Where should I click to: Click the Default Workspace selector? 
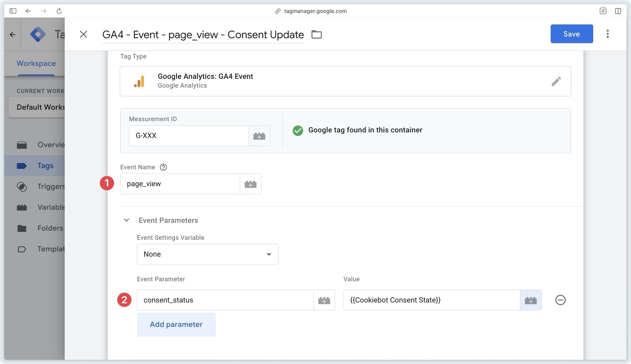click(37, 107)
